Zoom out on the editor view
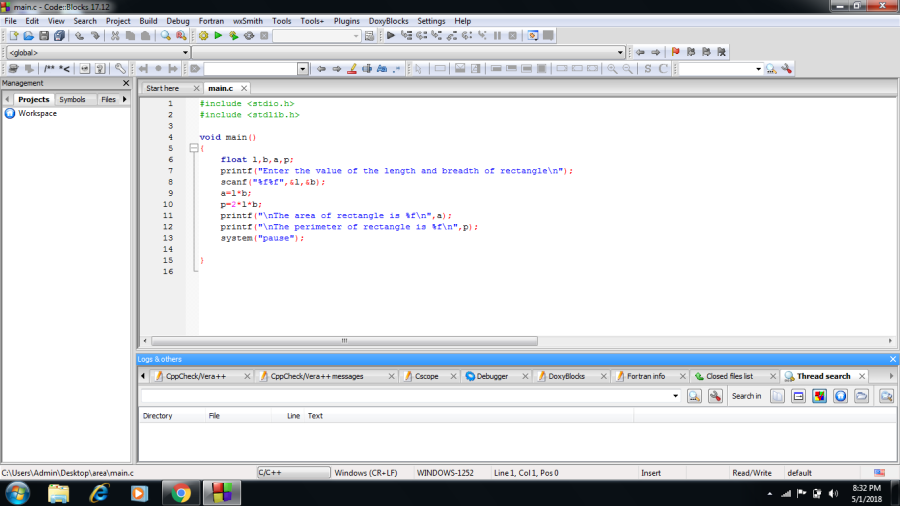Screen dimensions: 900x506 click(x=628, y=69)
